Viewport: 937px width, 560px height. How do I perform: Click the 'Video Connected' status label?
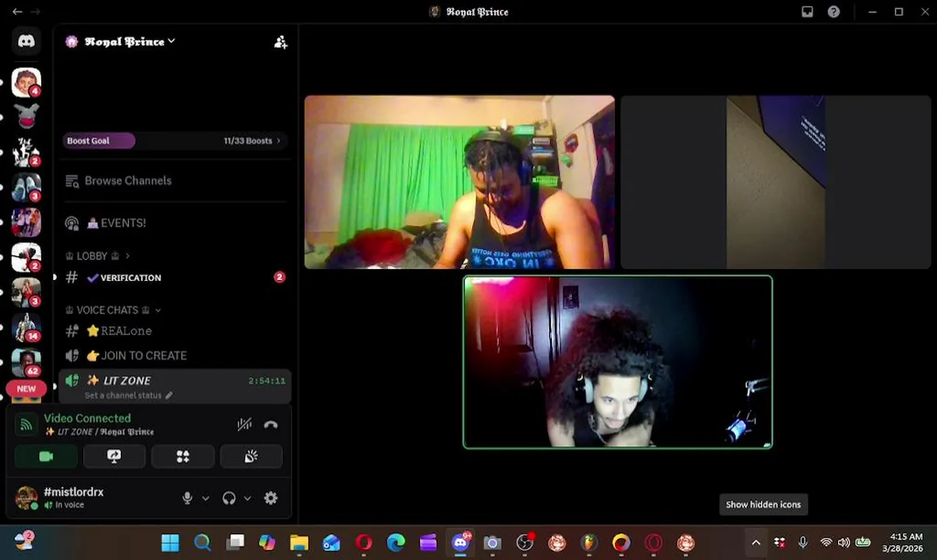coord(87,418)
